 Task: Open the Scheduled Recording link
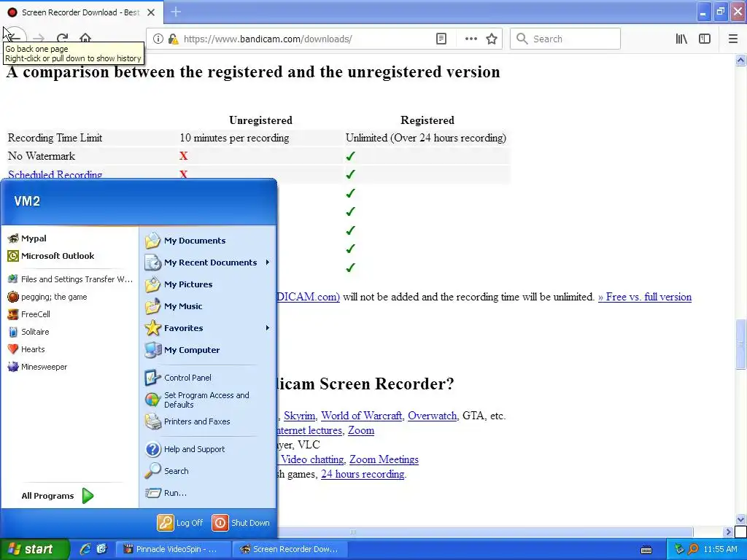tap(55, 174)
